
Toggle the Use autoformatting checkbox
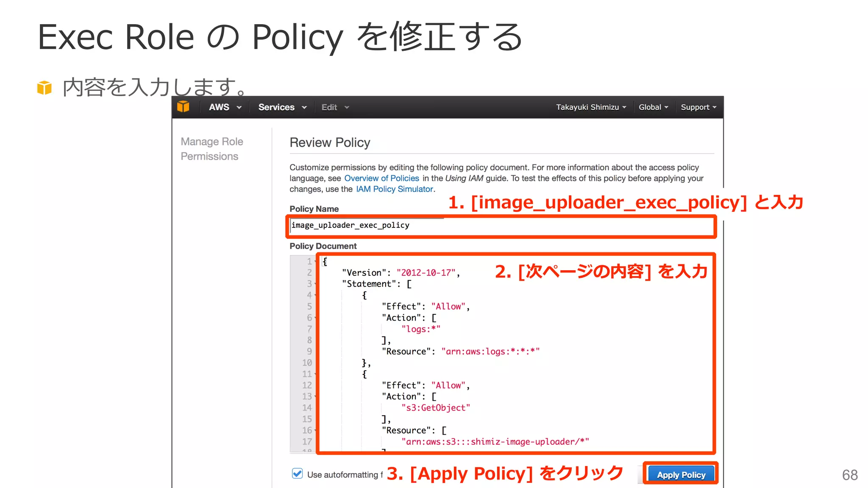[x=297, y=474]
